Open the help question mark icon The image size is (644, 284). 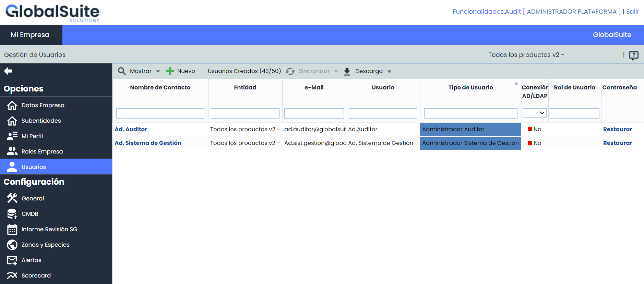633,55
